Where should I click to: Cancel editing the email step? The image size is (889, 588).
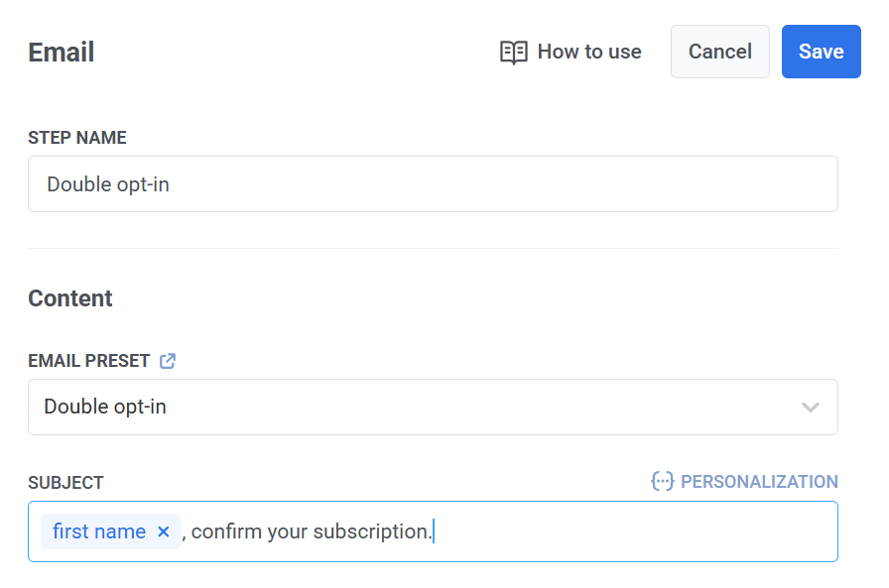pyautogui.click(x=719, y=52)
